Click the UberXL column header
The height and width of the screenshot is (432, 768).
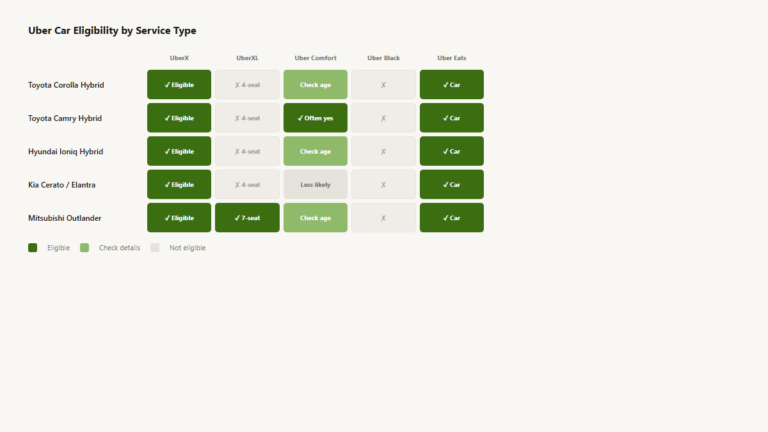pos(247,58)
